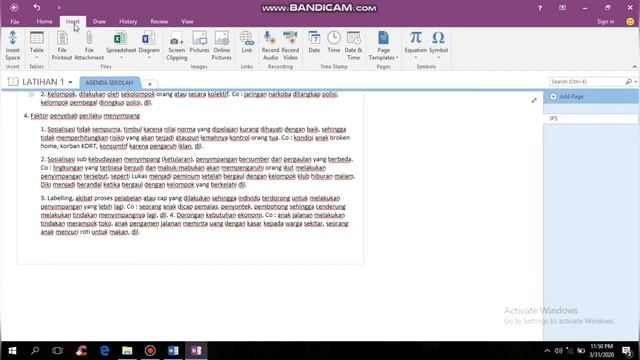
Task: Open the File menu
Action: tap(15, 22)
